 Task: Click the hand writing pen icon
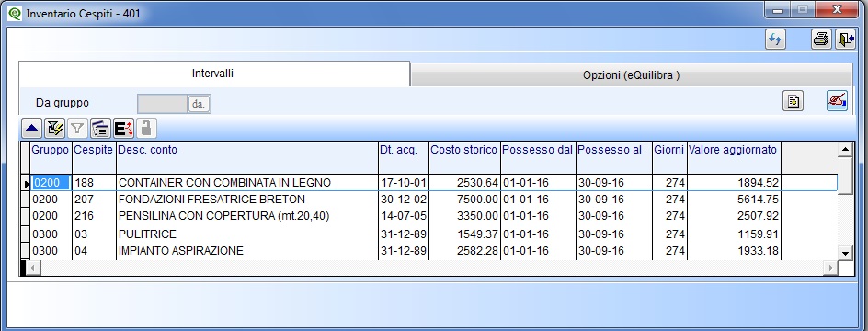click(x=837, y=101)
